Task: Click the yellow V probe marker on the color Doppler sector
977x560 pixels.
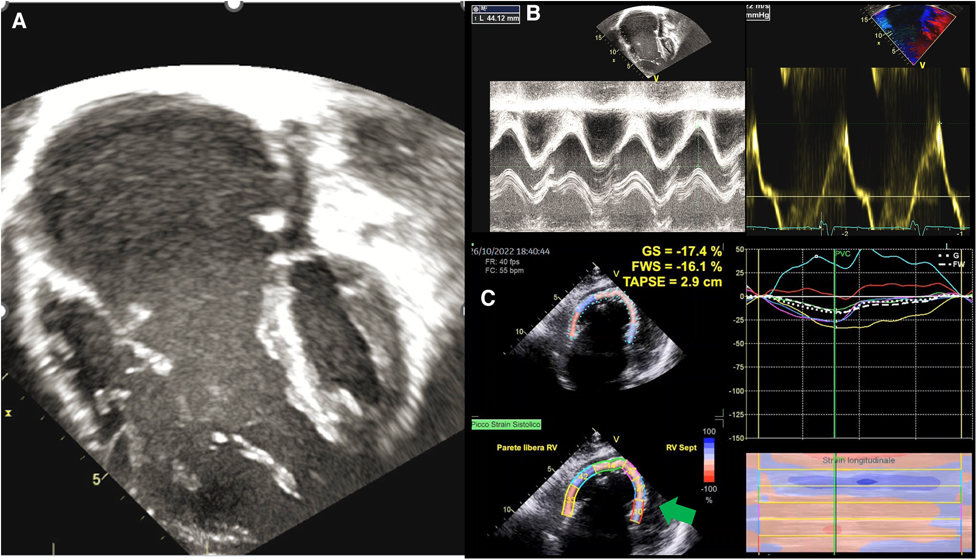Action: [x=922, y=65]
